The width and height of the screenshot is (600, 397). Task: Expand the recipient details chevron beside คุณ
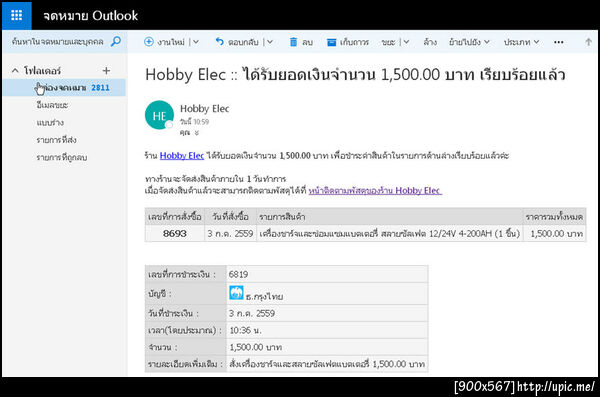[x=197, y=133]
